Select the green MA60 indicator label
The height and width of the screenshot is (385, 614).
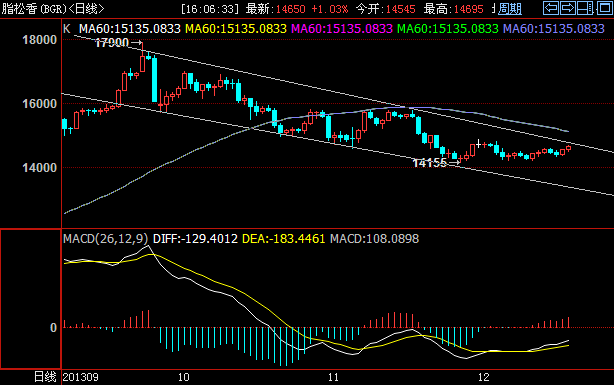[x=448, y=29]
